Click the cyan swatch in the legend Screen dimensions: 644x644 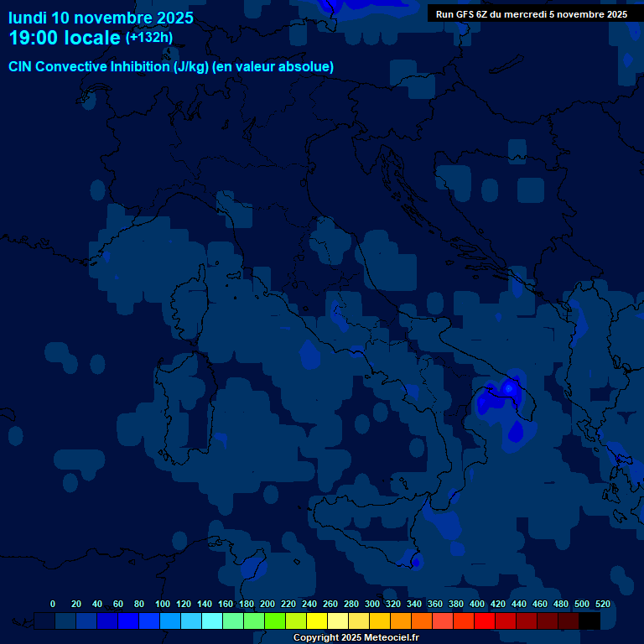point(213,621)
